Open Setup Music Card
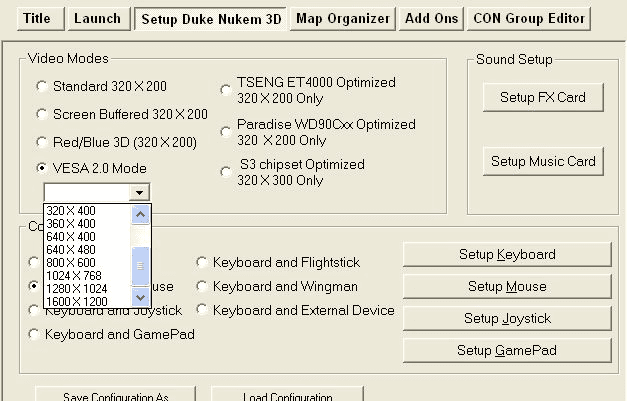This screenshot has height=401, width=627. [x=543, y=161]
